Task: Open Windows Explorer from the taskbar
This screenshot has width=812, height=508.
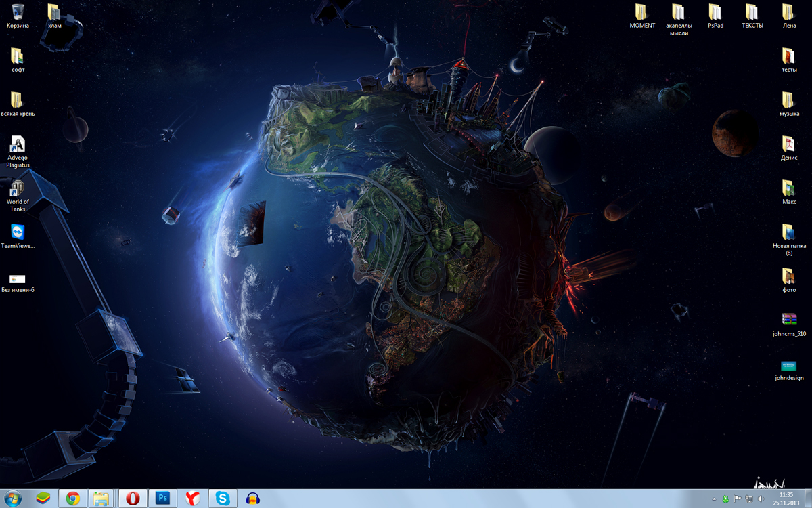Action: pyautogui.click(x=101, y=499)
